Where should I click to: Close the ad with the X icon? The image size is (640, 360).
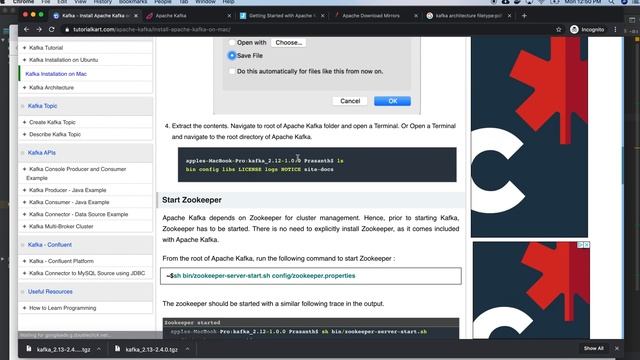(587, 244)
